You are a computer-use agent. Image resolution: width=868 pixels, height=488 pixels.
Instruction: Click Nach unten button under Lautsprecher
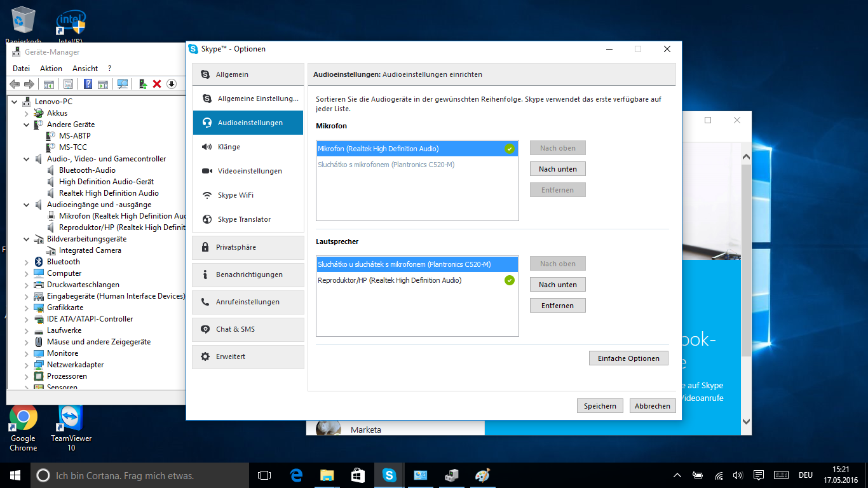point(558,285)
